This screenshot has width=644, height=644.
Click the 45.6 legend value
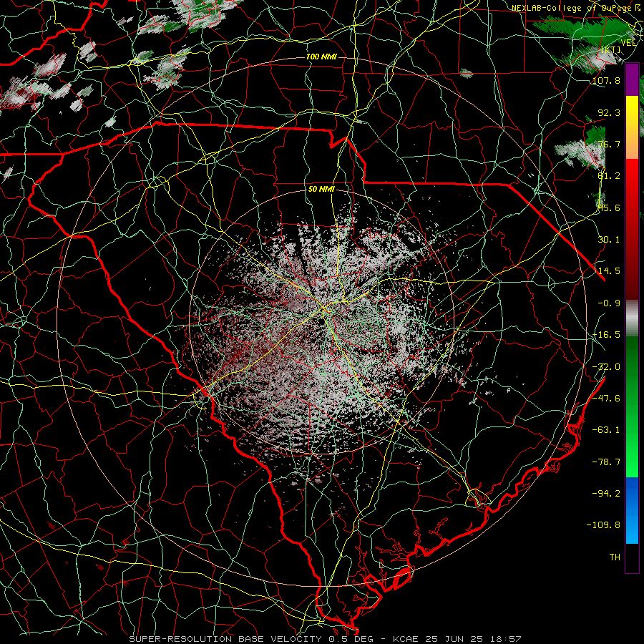pyautogui.click(x=609, y=208)
